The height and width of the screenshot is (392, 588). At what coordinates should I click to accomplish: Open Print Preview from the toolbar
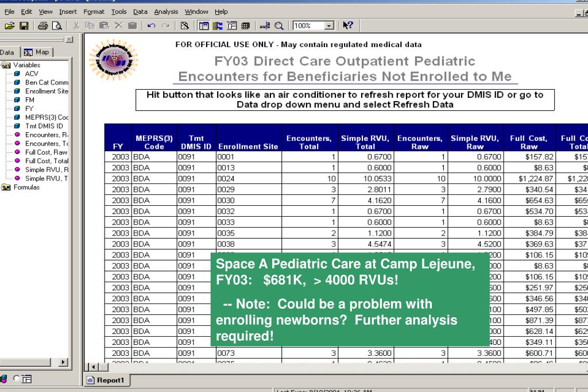click(x=57, y=25)
